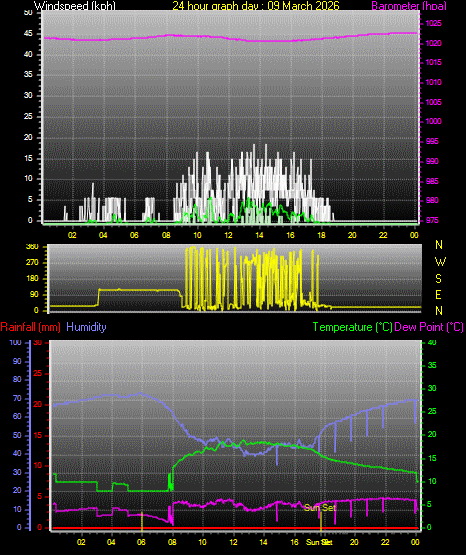Screen dimensions: 466x555
Task: Click the 'Sun Set' label inside the lower chart
Action: click(320, 508)
